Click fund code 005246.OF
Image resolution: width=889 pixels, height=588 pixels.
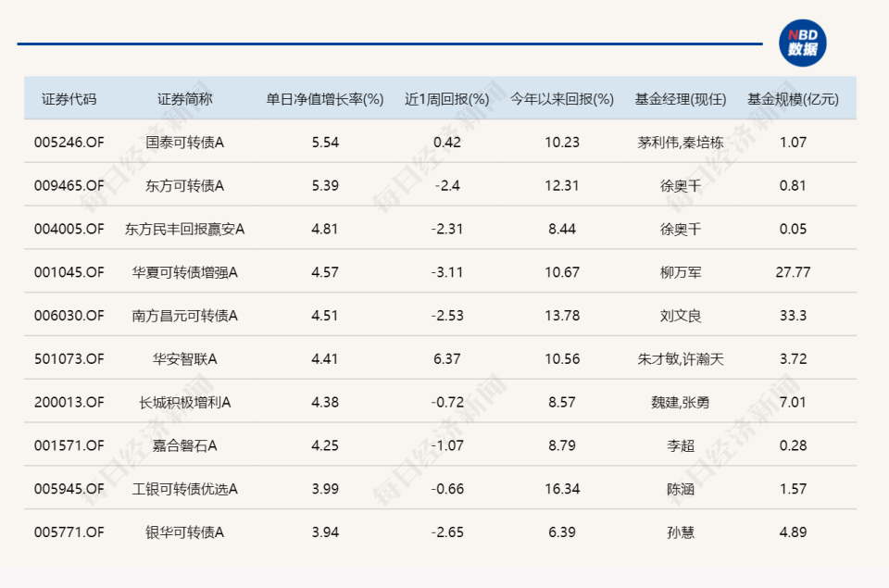69,142
